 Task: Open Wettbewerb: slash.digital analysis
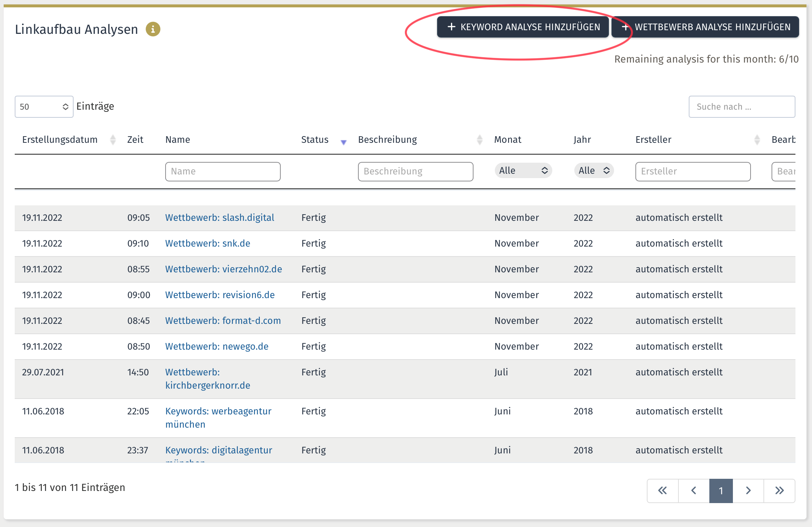pyautogui.click(x=220, y=217)
